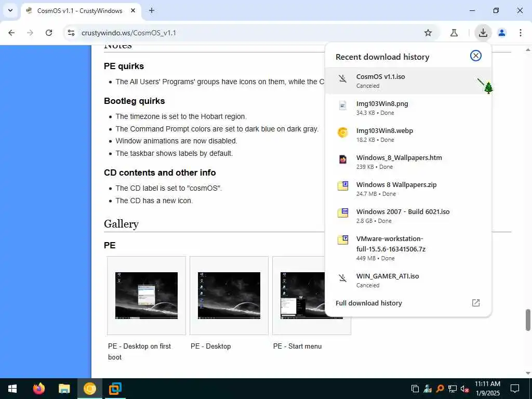Open Img103Win8.webp download entry
The height and width of the screenshot is (399, 532).
pyautogui.click(x=408, y=135)
